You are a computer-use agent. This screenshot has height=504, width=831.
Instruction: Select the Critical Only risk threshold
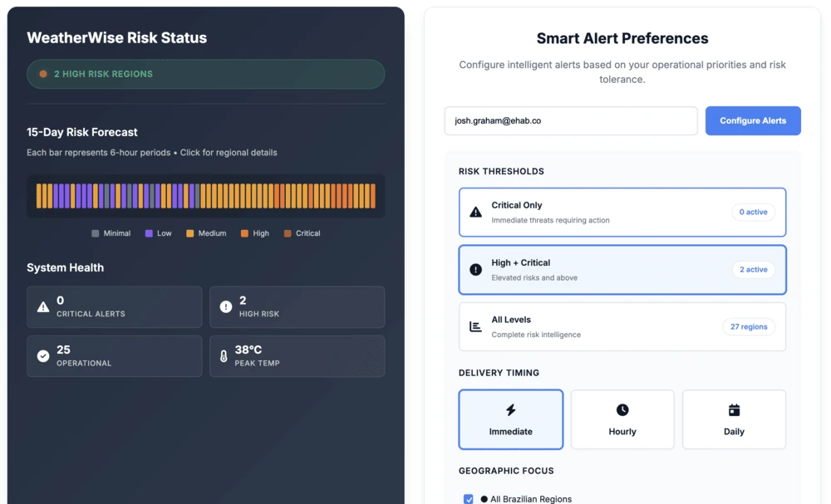tap(622, 212)
